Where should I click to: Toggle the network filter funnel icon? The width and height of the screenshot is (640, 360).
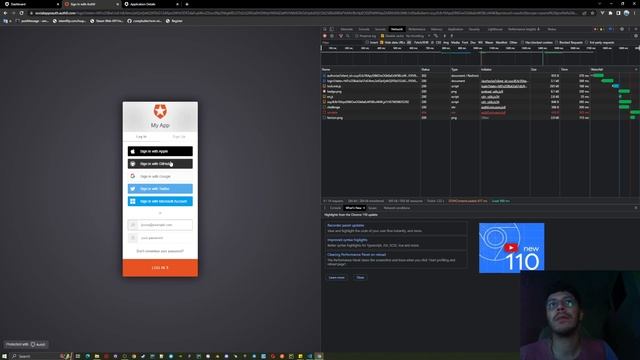click(341, 36)
